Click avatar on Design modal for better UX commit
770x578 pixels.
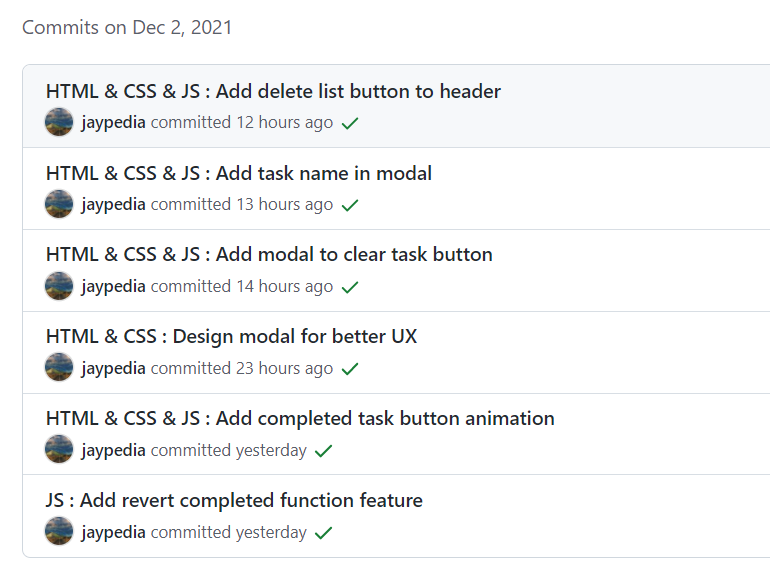click(x=59, y=368)
